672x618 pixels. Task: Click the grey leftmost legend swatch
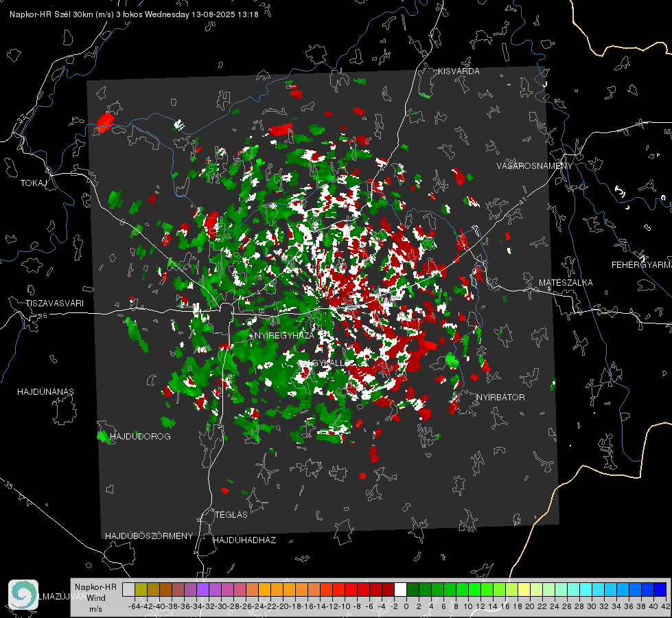point(128,590)
